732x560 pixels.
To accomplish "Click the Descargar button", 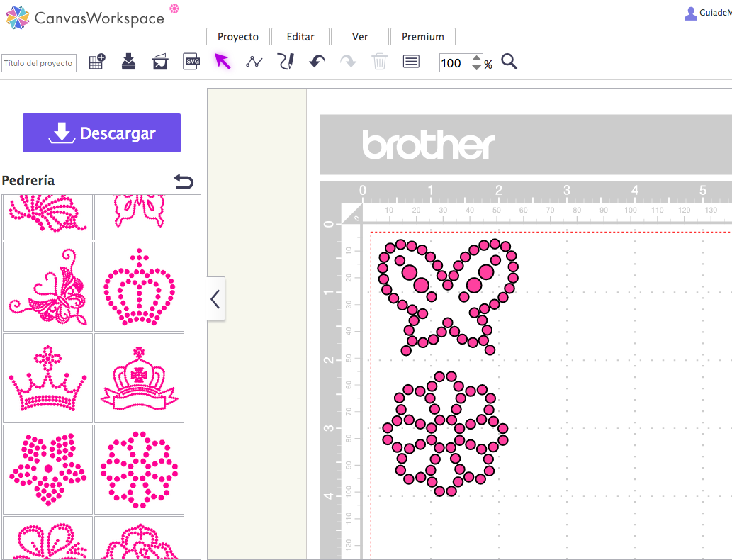I will [x=102, y=133].
